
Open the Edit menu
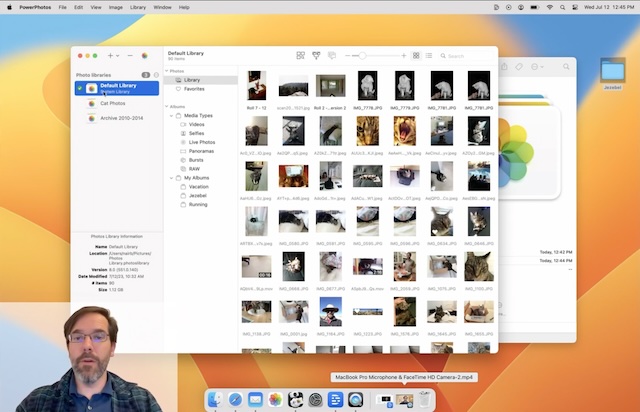[x=78, y=7]
